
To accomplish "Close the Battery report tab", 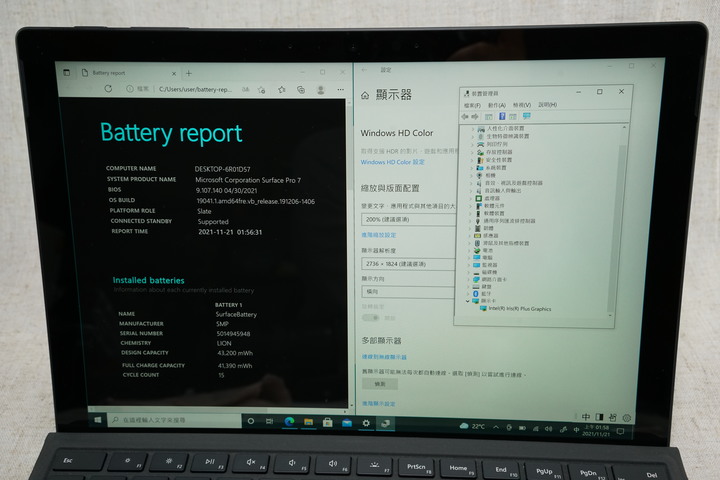I will 174,73.
